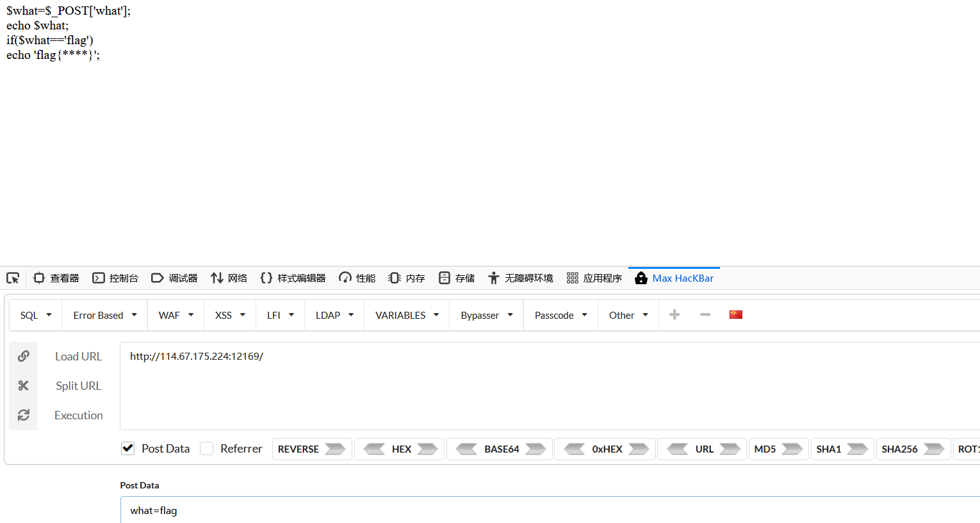Uncheck the Post Data checkbox
The height and width of the screenshot is (523, 980).
coord(128,448)
